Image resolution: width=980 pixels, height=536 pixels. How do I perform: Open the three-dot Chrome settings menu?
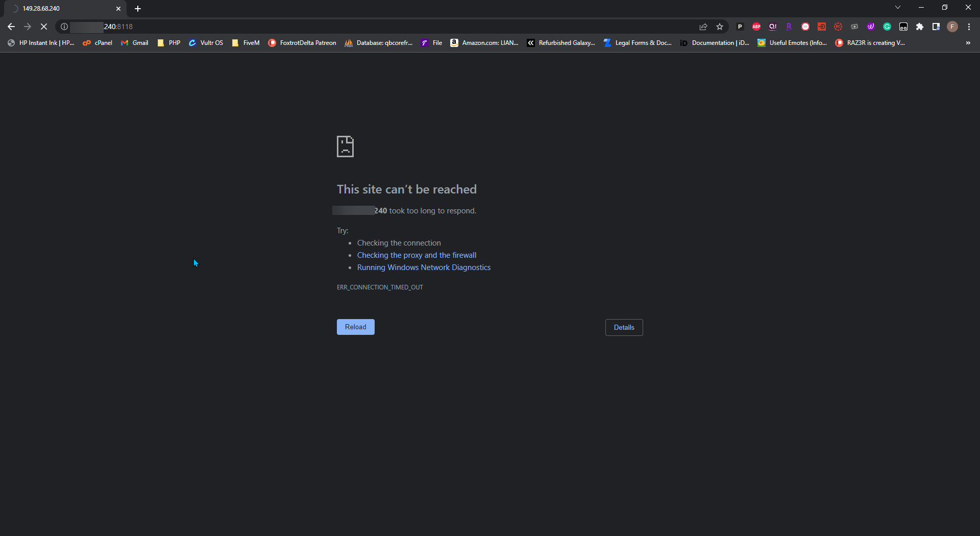pos(969,27)
